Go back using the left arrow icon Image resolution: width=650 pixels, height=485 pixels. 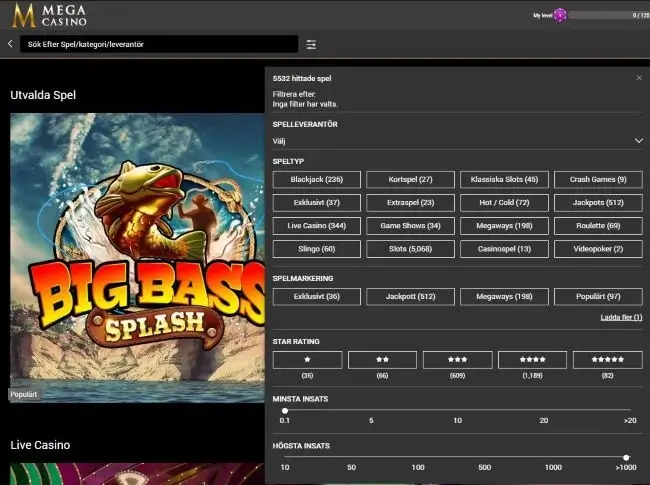click(10, 44)
